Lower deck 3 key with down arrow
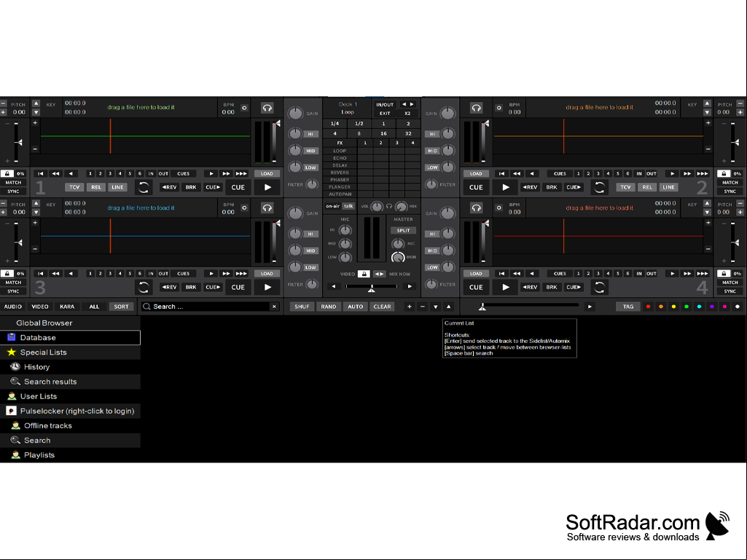This screenshot has width=747, height=560. 36,213
